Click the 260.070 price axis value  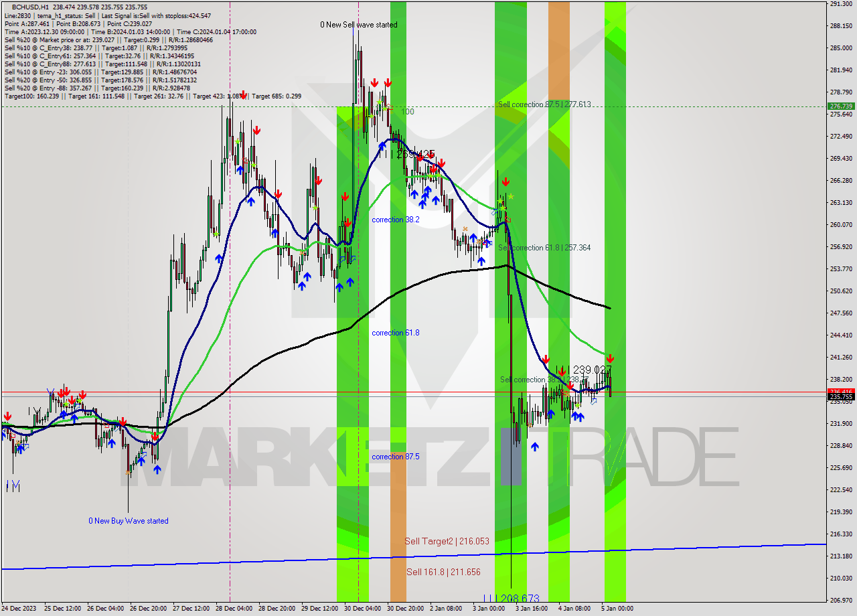tap(841, 224)
